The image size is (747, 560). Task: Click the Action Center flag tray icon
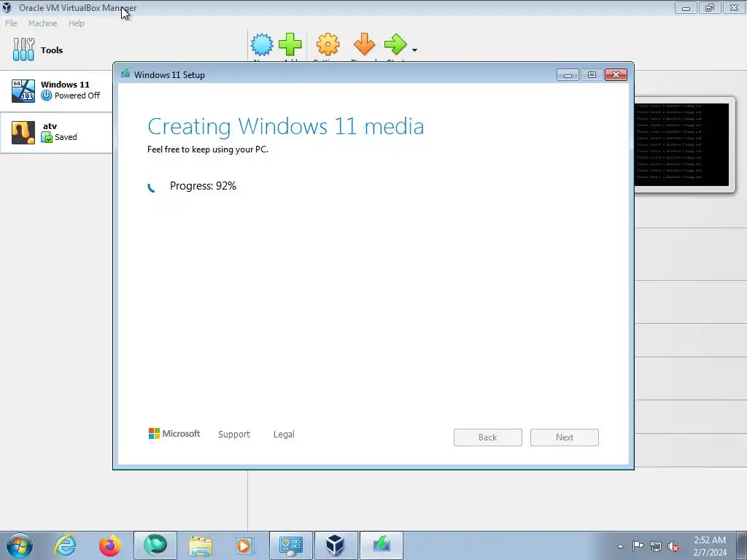click(x=638, y=546)
